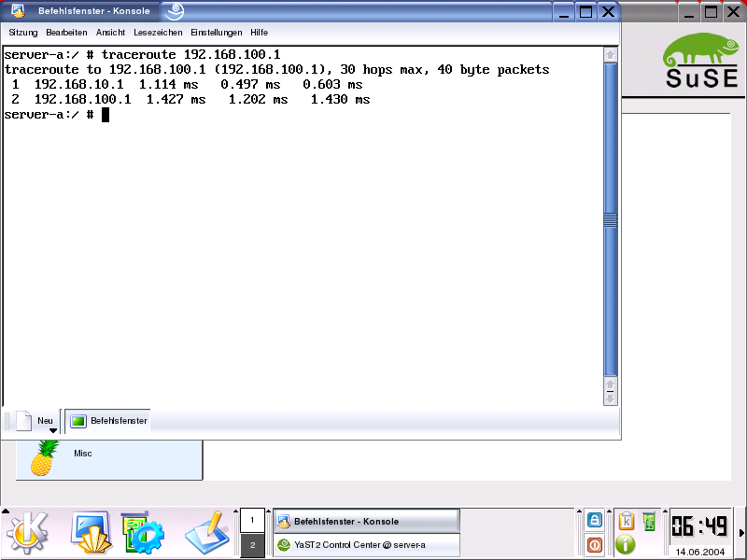Viewport: 747px width, 560px height.
Task: Click the red logout icon
Action: click(594, 545)
